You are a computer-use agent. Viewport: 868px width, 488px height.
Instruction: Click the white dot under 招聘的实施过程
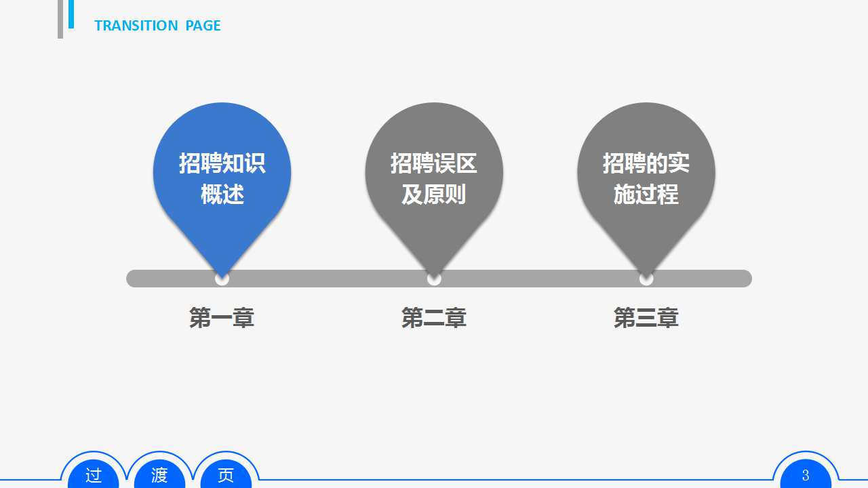click(646, 278)
